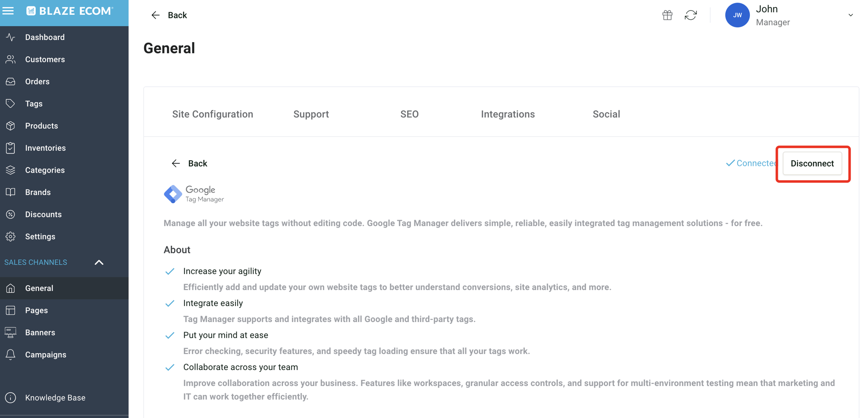Select the Campaigns bell icon
Viewport: 868px width, 418px height.
coord(11,354)
